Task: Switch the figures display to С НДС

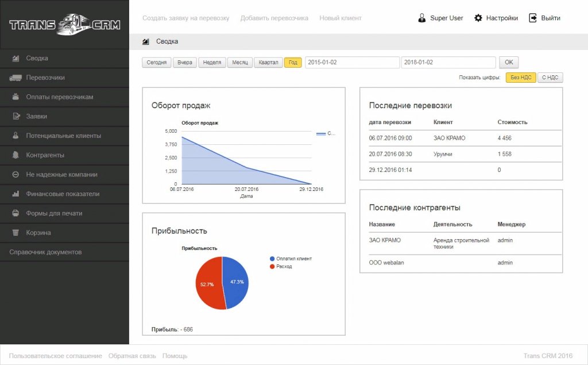Action: click(550, 77)
